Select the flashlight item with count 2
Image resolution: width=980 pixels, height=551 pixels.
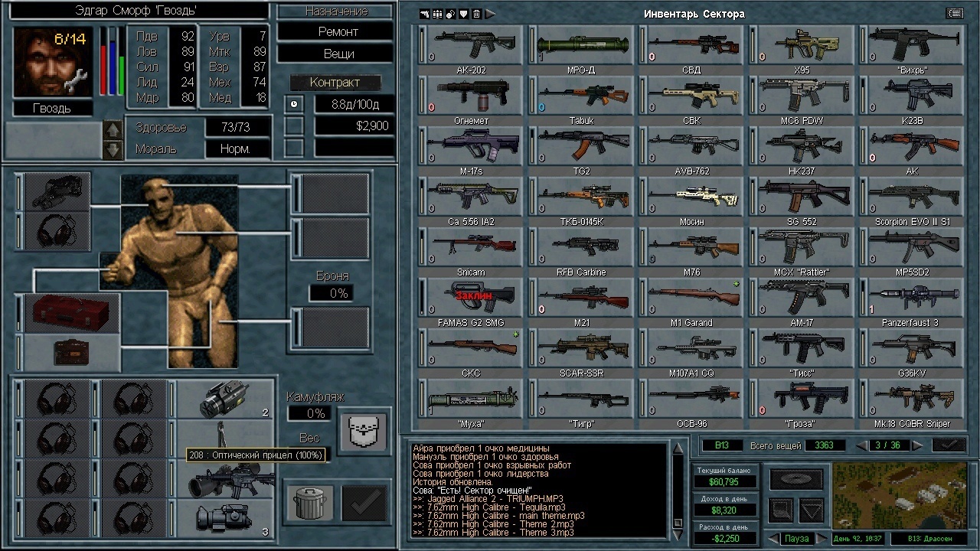coord(225,399)
